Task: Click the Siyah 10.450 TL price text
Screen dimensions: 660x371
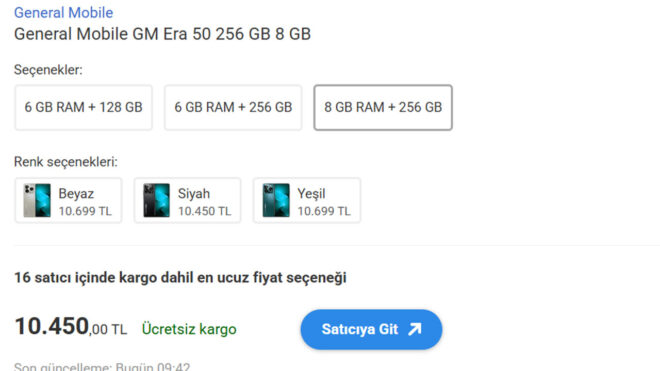Action: [x=204, y=211]
